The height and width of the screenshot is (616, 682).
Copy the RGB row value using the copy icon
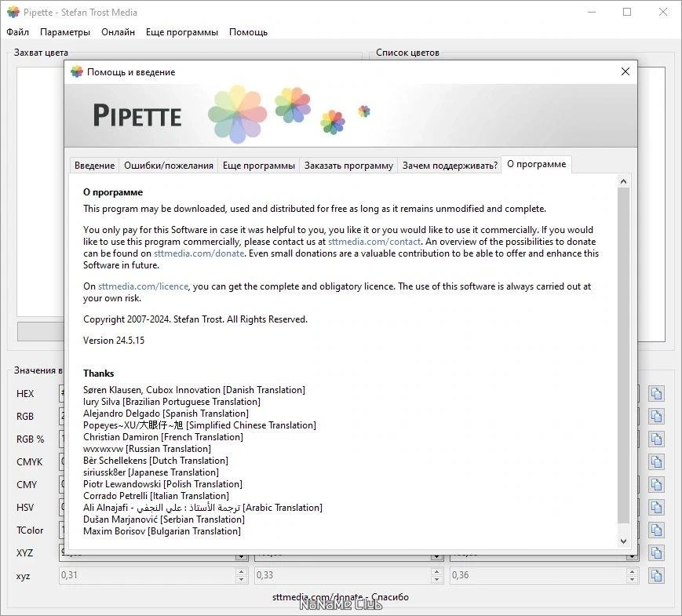click(x=656, y=417)
